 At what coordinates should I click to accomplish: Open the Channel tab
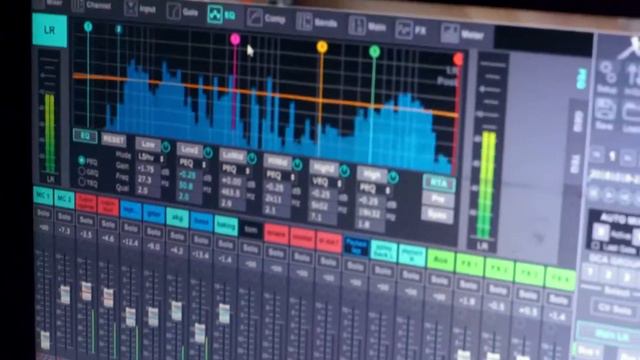(x=91, y=5)
